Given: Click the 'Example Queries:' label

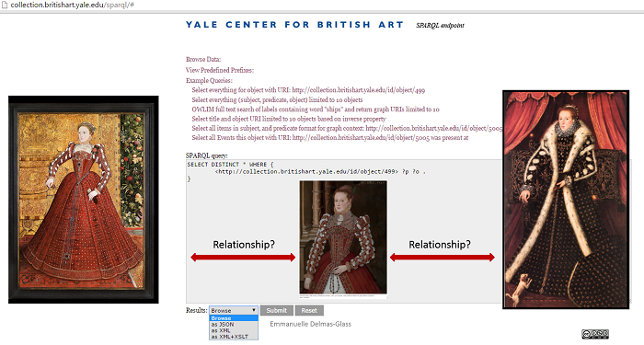Looking at the screenshot, I should click(x=209, y=81).
